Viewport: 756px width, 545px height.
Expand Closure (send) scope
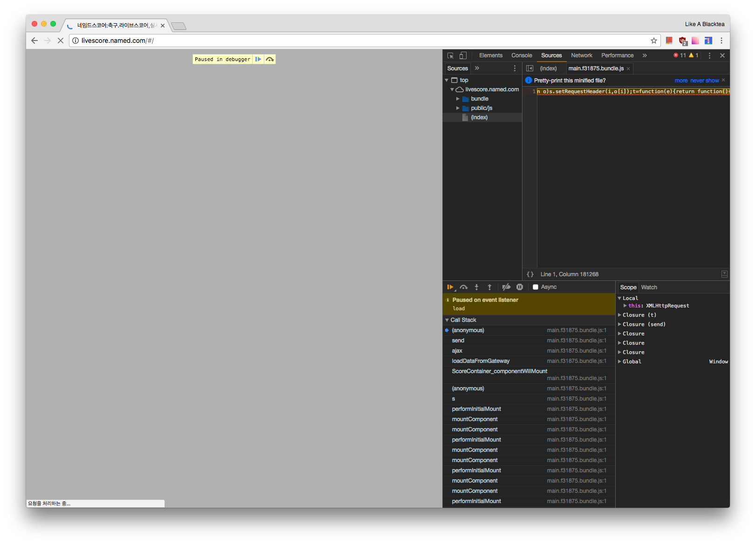click(620, 324)
